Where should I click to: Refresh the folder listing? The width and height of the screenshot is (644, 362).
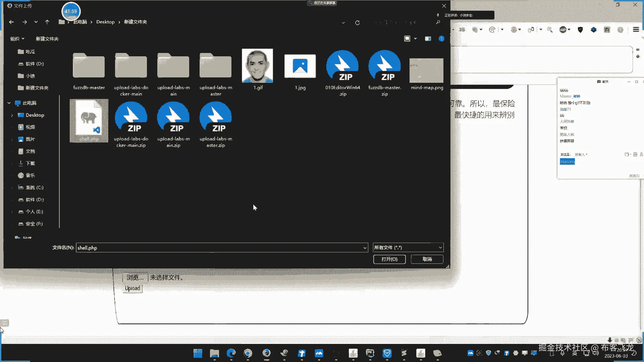[357, 23]
